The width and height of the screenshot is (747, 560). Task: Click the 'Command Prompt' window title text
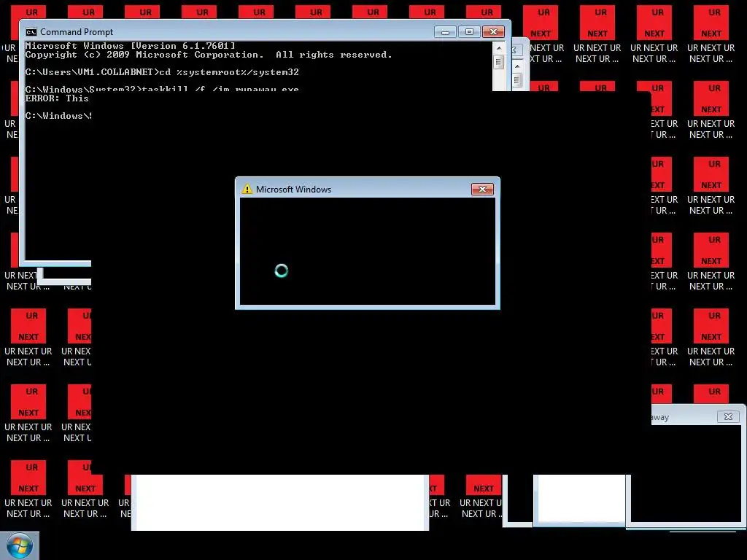[x=77, y=32]
